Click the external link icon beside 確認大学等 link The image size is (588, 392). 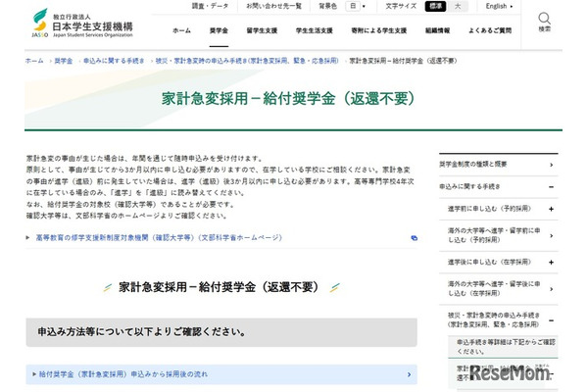[x=414, y=238]
